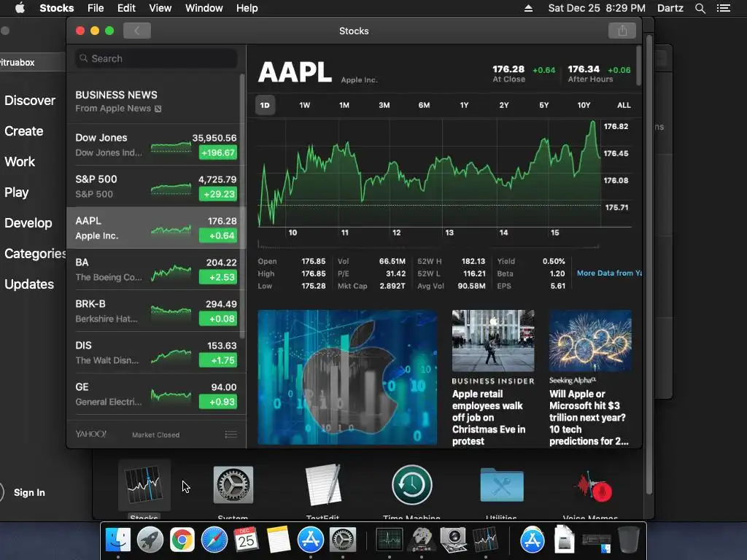The height and width of the screenshot is (560, 747).
Task: Switch chart to 6M range
Action: point(424,105)
